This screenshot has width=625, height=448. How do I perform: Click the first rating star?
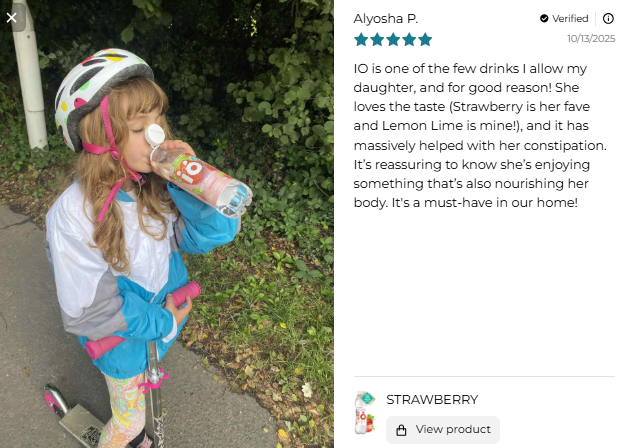[x=361, y=39]
